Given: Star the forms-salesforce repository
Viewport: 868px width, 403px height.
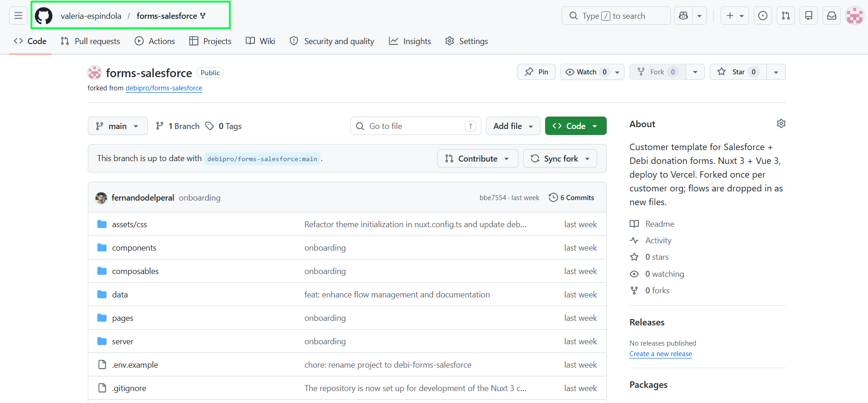Looking at the screenshot, I should pos(738,72).
